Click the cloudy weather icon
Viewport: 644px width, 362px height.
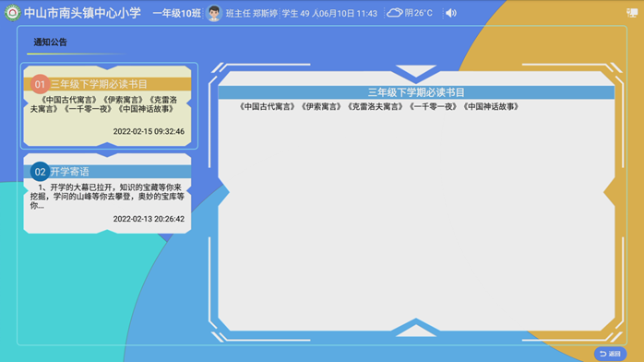[x=394, y=13]
